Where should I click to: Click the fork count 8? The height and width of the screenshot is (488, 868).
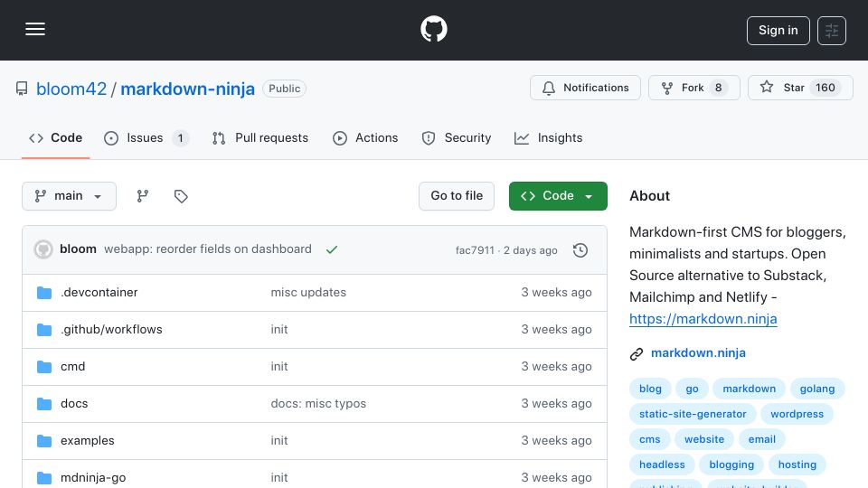[x=718, y=88]
